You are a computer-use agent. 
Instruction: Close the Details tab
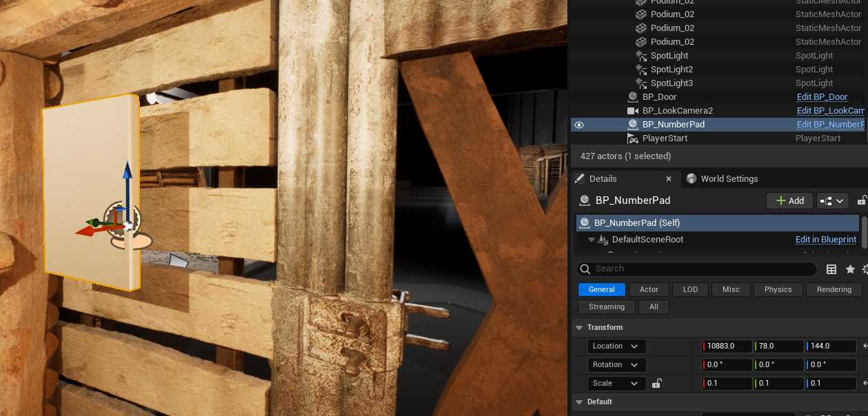(668, 179)
